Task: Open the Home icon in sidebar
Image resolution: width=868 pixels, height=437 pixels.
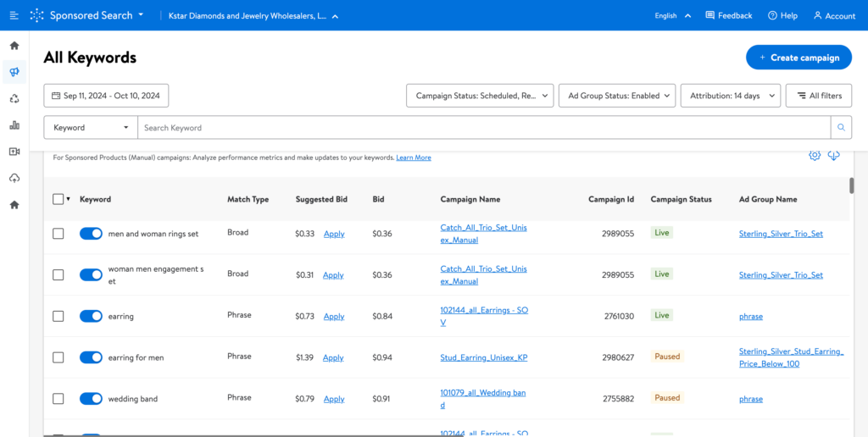Action: click(x=14, y=46)
